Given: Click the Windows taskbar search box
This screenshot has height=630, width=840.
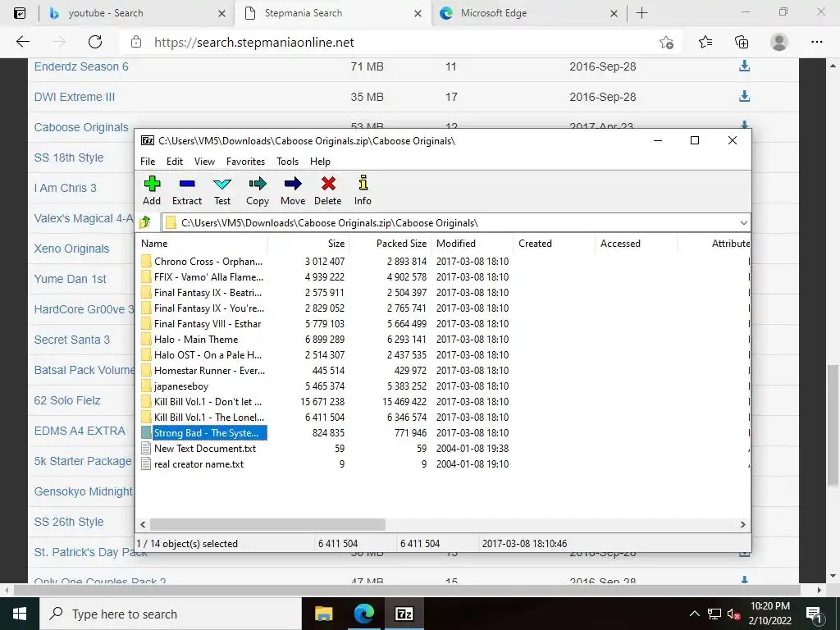Looking at the screenshot, I should click(x=171, y=614).
